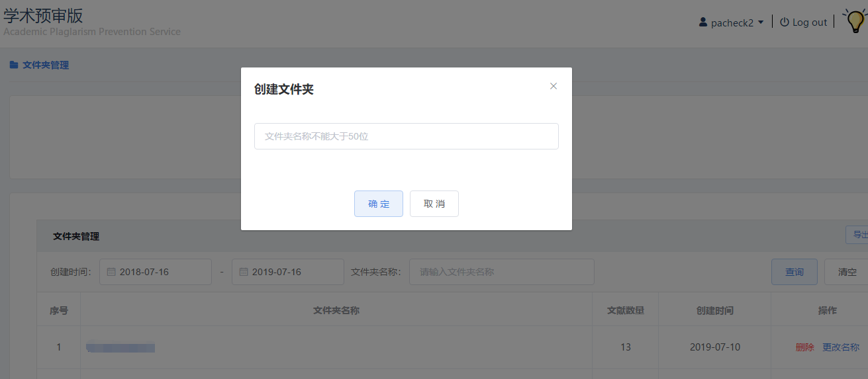The width and height of the screenshot is (868, 379).
Task: Click the 创建时间： filter label
Action: pyautogui.click(x=71, y=272)
